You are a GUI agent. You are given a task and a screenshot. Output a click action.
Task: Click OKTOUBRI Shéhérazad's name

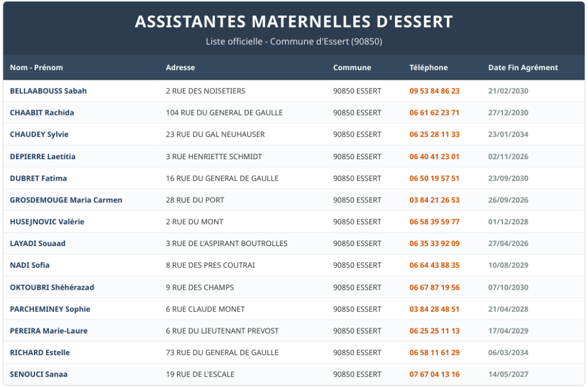(x=52, y=287)
